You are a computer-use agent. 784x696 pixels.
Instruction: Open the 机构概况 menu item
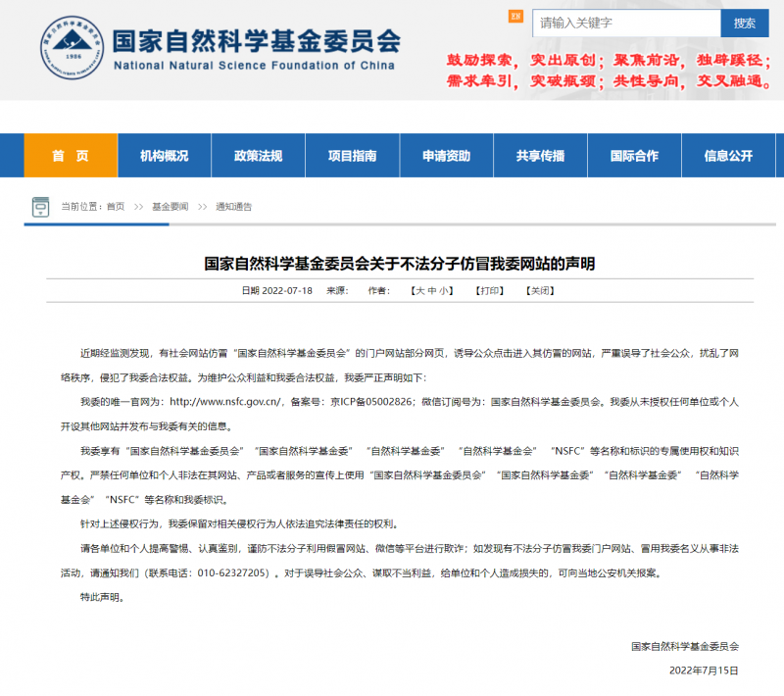click(x=165, y=156)
